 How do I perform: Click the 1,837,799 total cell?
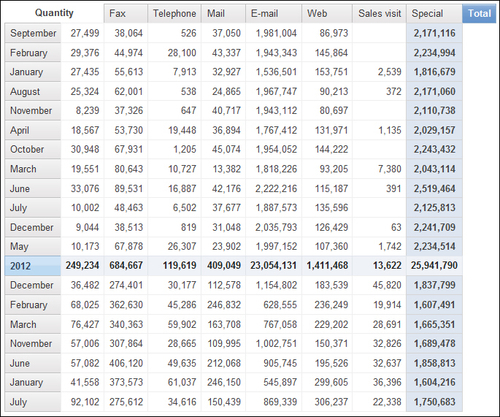pyautogui.click(x=434, y=285)
